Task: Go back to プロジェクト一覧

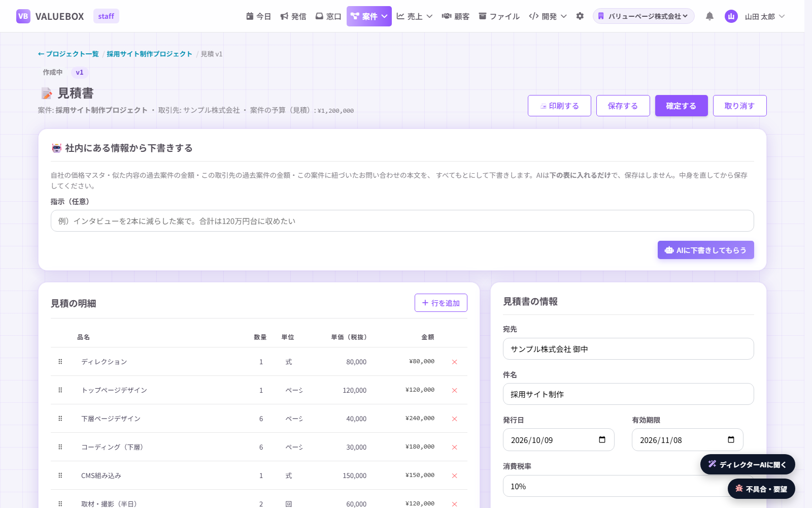Action: [69, 54]
